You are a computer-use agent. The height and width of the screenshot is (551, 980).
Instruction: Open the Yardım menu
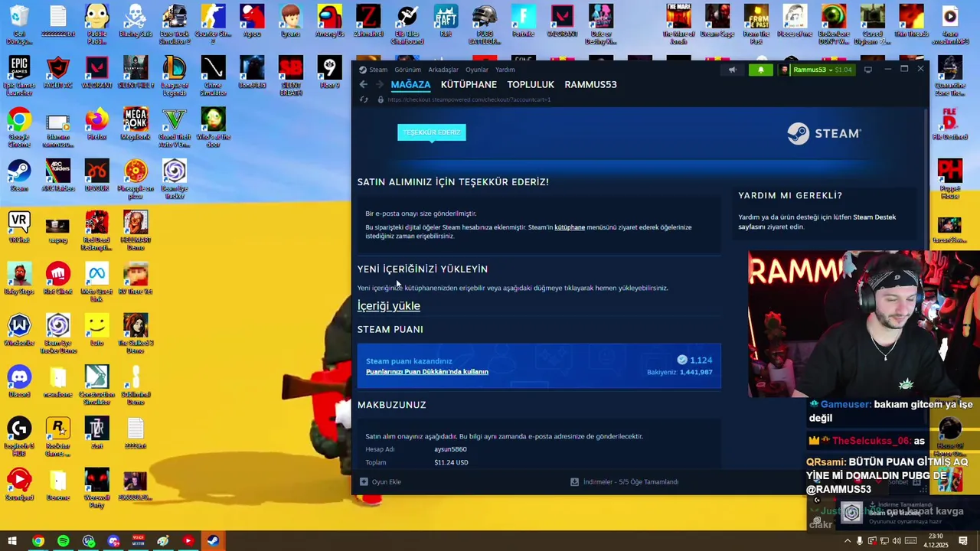pos(505,70)
